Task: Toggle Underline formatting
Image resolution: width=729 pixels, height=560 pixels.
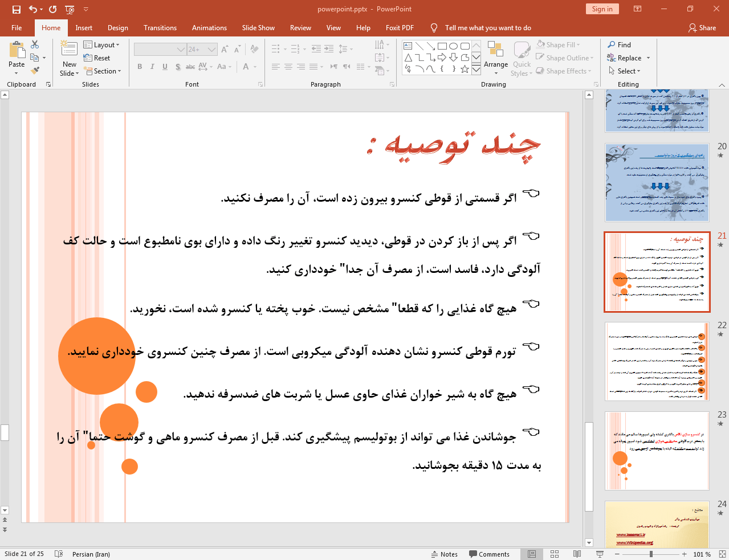Action: pyautogui.click(x=165, y=67)
